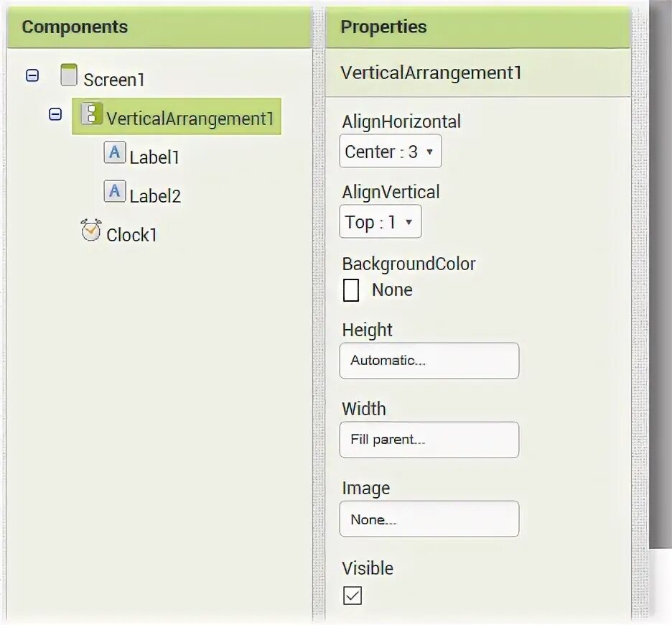Click the Label2 component icon

pos(114,191)
